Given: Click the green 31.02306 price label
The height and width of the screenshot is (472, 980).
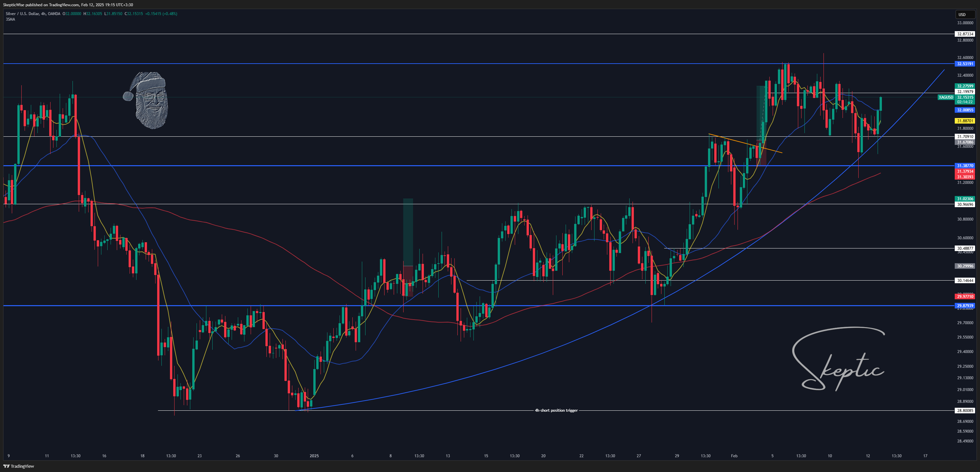Looking at the screenshot, I should [965, 199].
